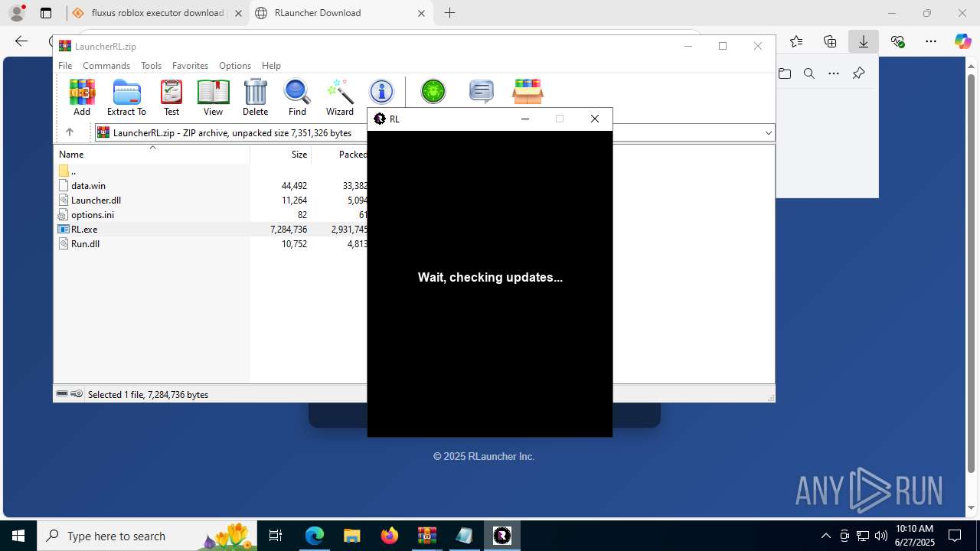Select RL.exe file in archive
980x551 pixels.
211,229
